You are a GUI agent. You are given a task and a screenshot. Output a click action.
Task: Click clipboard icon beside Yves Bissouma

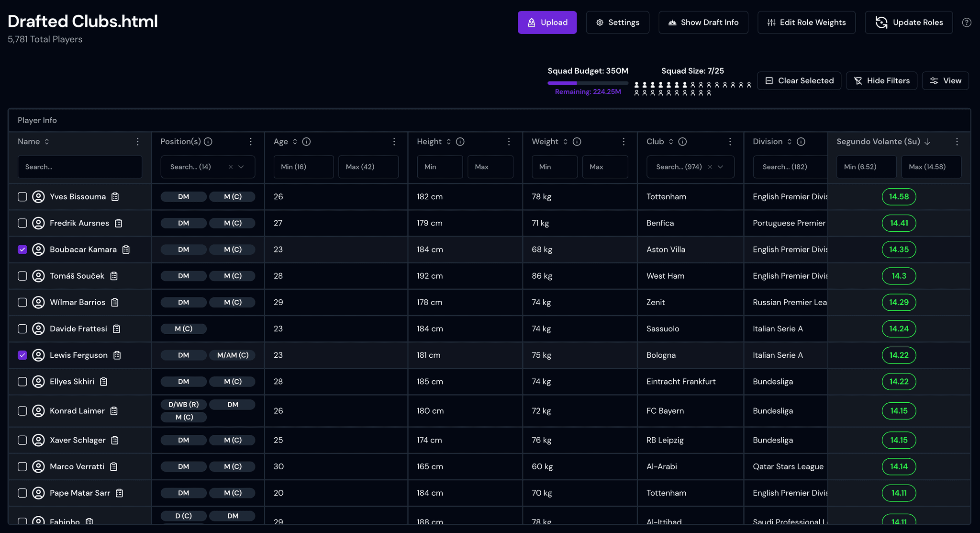[115, 197]
